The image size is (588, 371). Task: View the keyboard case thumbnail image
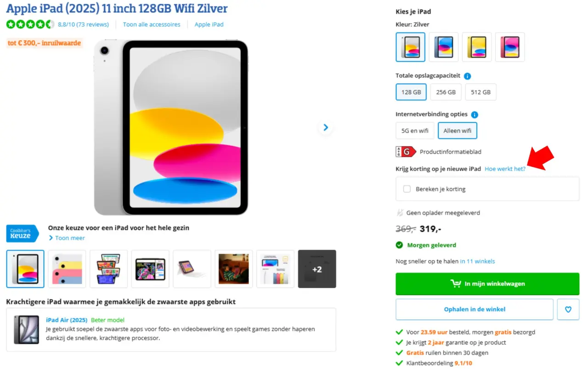pyautogui.click(x=192, y=269)
